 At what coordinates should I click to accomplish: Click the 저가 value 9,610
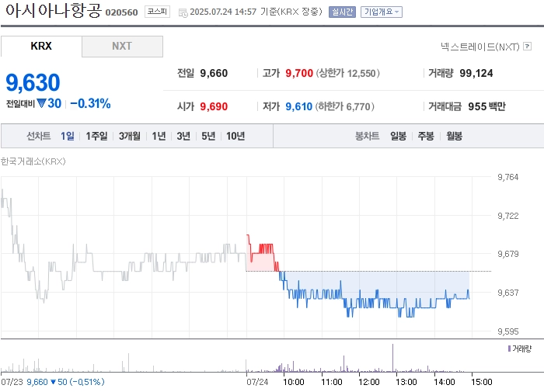pyautogui.click(x=299, y=106)
